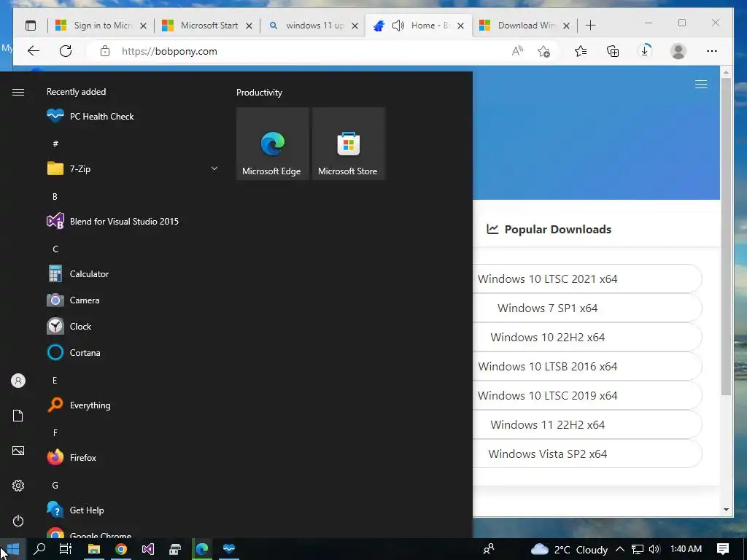
Task: Click the Windows Start button
Action: [13, 549]
